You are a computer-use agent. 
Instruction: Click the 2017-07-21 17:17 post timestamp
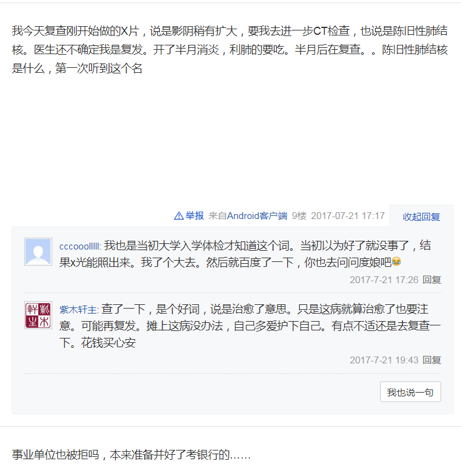coord(348,216)
